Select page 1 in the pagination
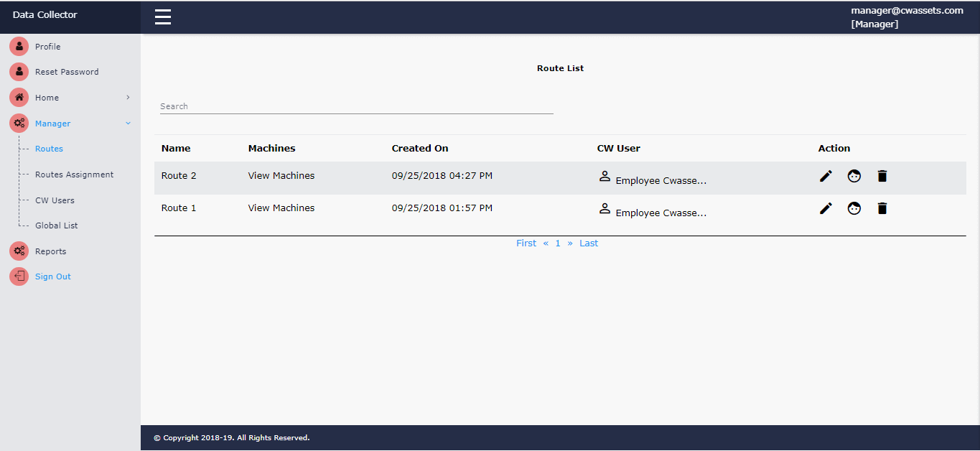Image resolution: width=980 pixels, height=451 pixels. (x=558, y=243)
